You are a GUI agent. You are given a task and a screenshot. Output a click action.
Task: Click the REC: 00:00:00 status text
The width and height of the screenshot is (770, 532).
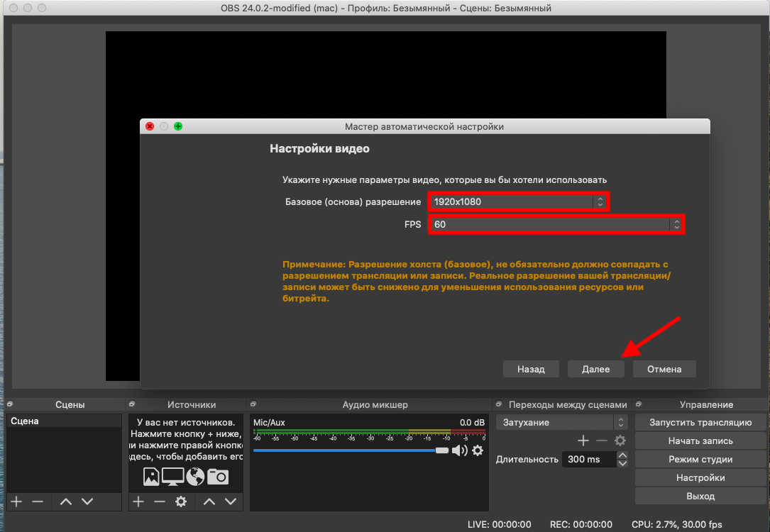[x=581, y=524]
